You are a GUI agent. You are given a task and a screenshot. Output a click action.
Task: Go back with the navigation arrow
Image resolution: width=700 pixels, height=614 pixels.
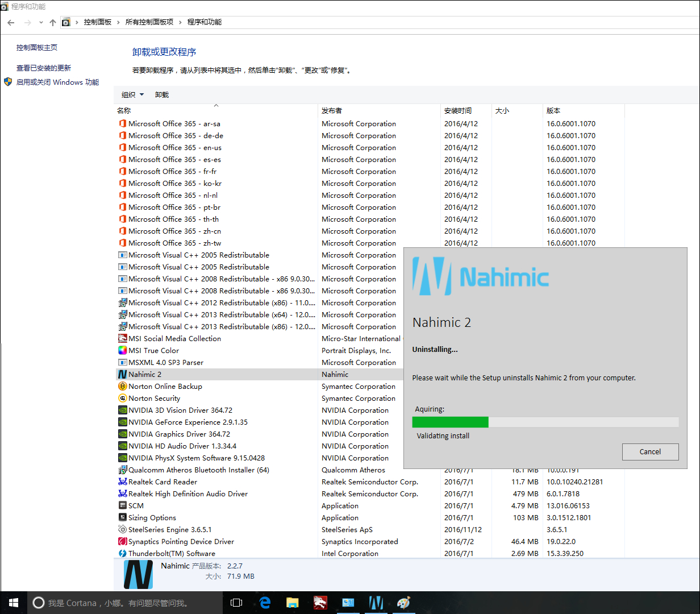coord(11,23)
